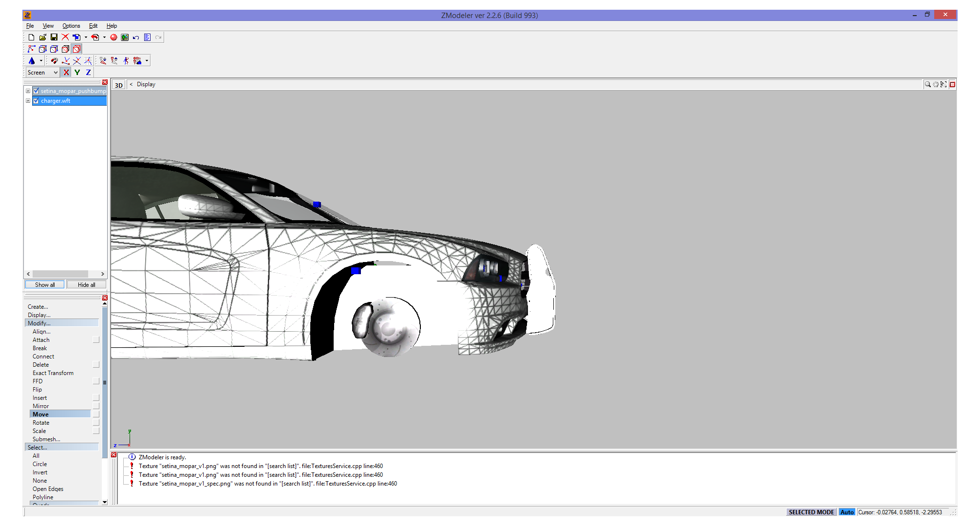Open the Edit menu

tap(93, 26)
